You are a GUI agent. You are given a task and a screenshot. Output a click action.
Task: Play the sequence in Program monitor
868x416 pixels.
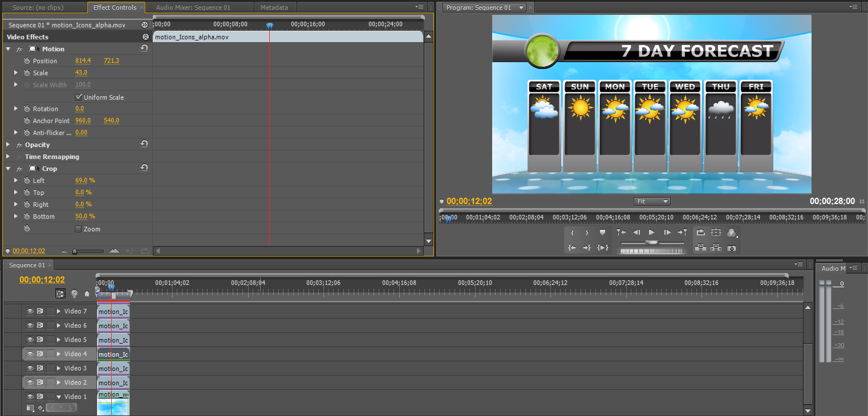pos(652,233)
